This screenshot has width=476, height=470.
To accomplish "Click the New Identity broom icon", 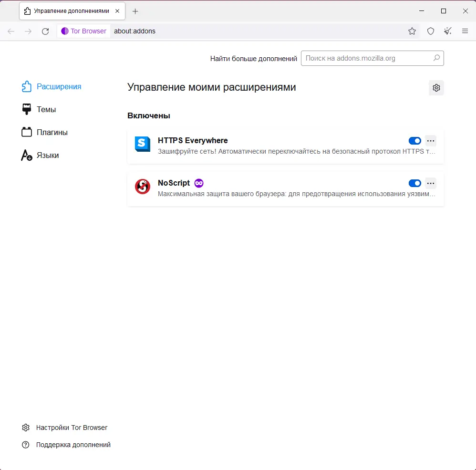I will tap(447, 31).
